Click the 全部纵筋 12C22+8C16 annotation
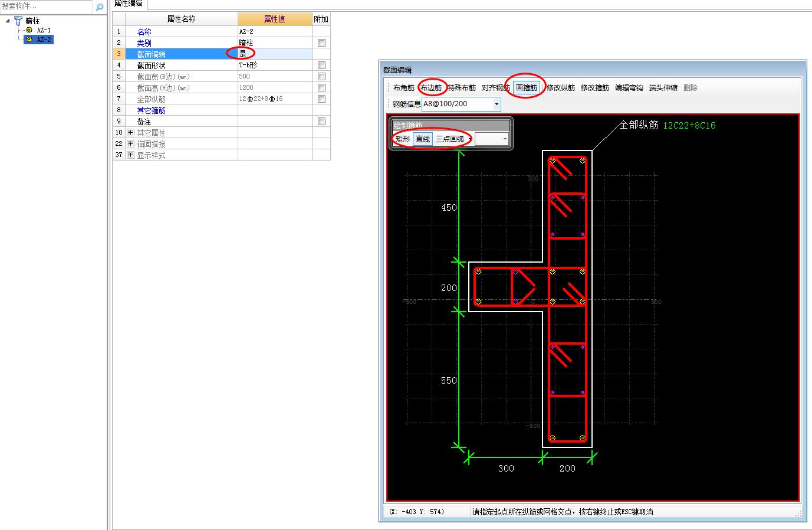Image resolution: width=812 pixels, height=530 pixels. pyautogui.click(x=668, y=125)
